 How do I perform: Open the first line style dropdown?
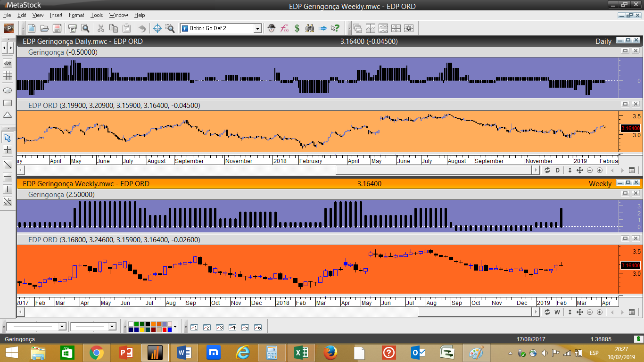click(x=62, y=327)
